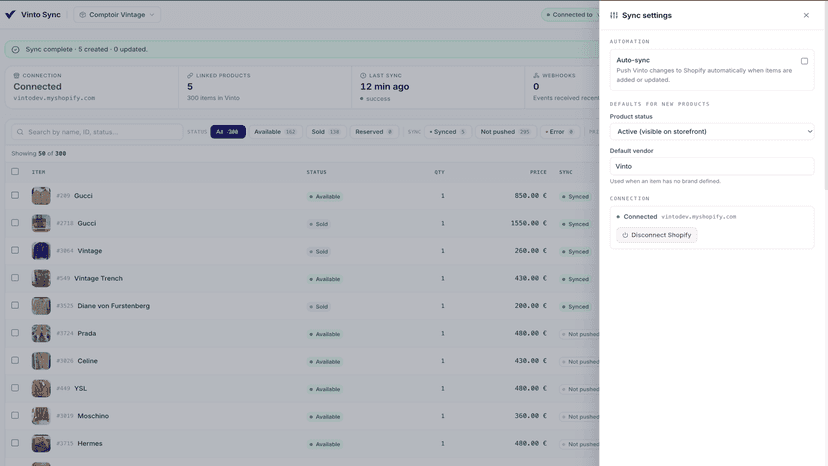Screen dimensions: 828x466
Task: Open the Gucci #2718 product thumbnail
Action: pos(41,223)
